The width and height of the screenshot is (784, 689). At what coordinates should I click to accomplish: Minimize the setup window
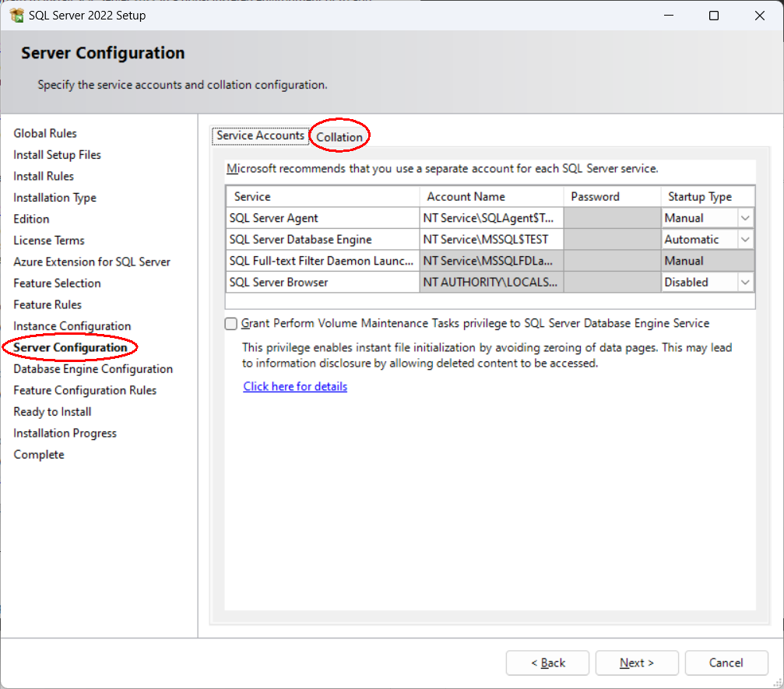pyautogui.click(x=666, y=16)
